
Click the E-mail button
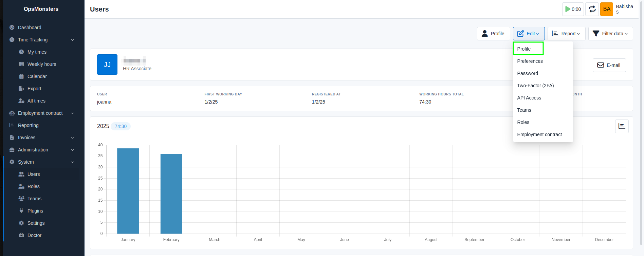pos(609,65)
